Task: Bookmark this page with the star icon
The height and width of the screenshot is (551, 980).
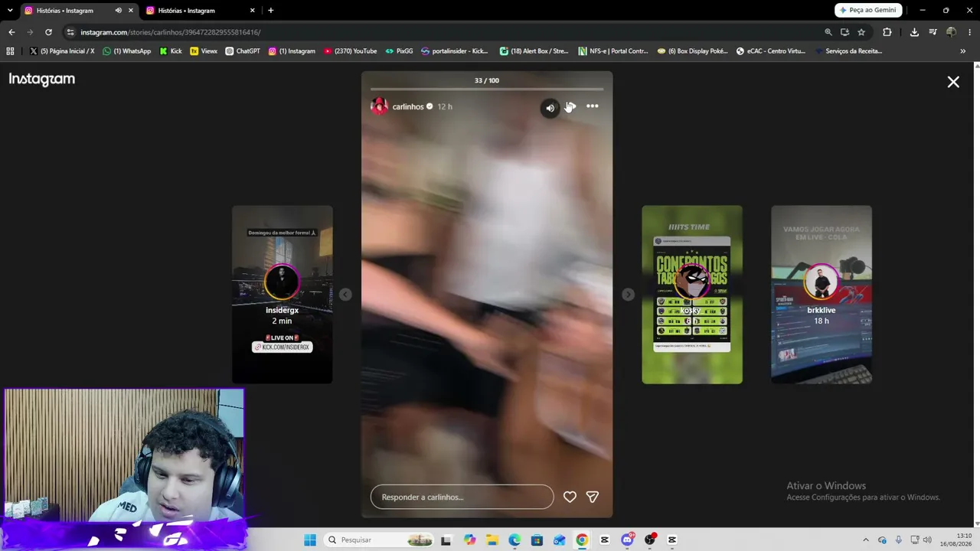Action: (861, 32)
